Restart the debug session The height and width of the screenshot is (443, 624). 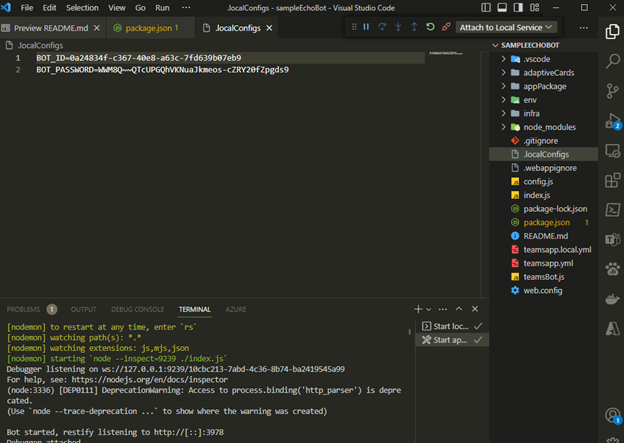[430, 27]
